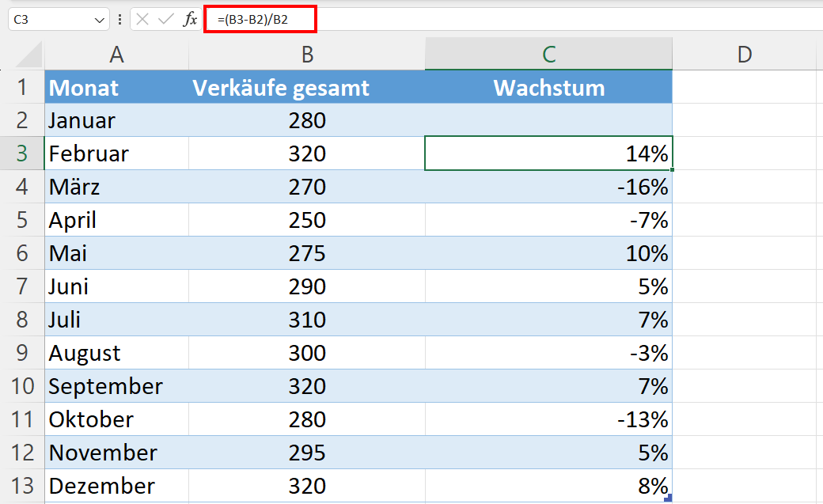823x504 pixels.
Task: Select row 3 header
Action: 22,153
